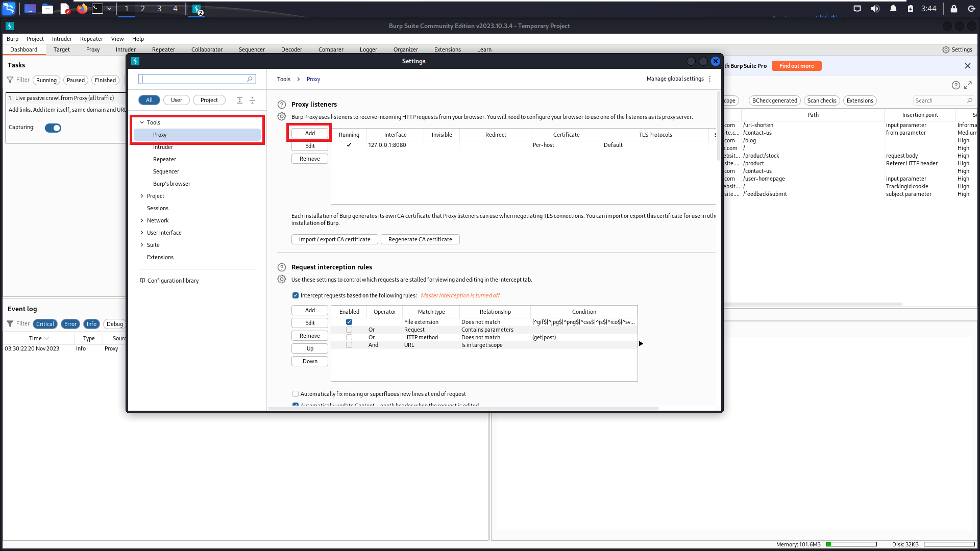Dismiss the Burp Suite Pro banner

pyautogui.click(x=967, y=66)
